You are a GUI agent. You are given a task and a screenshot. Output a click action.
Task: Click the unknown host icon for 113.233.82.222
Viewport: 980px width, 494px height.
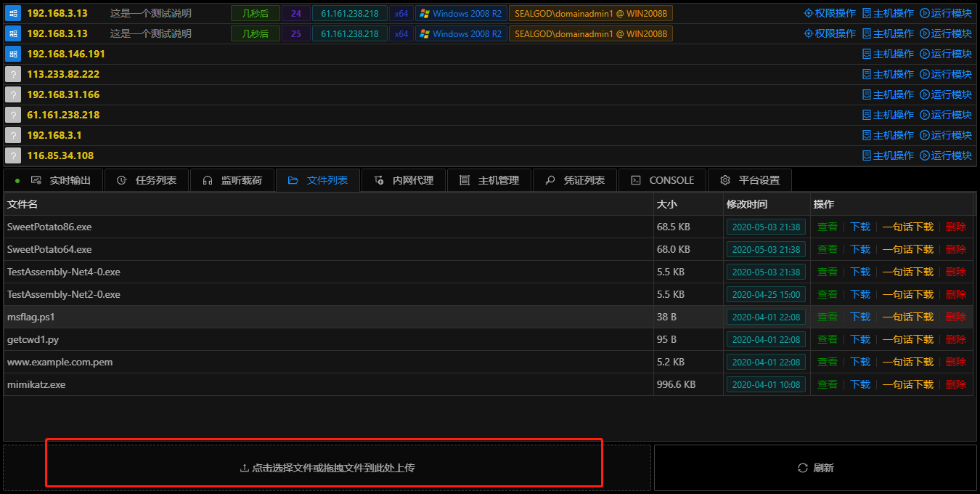(12, 74)
